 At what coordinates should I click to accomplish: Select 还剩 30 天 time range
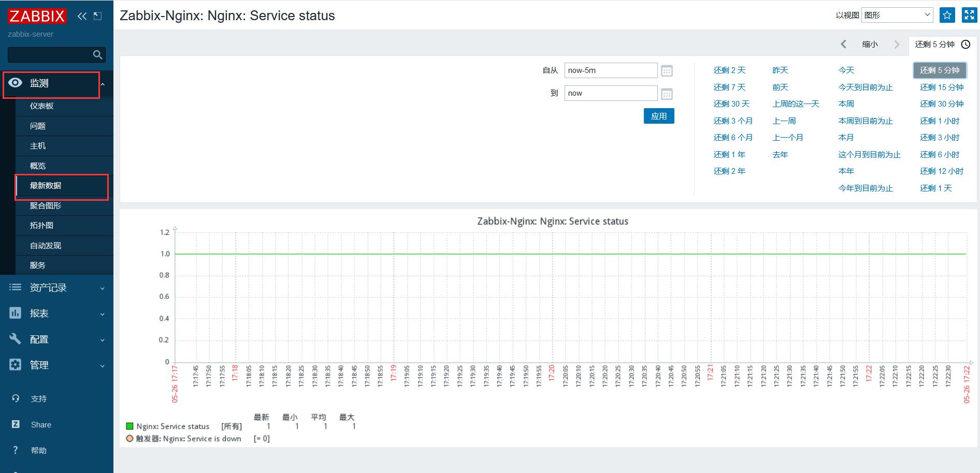[731, 104]
